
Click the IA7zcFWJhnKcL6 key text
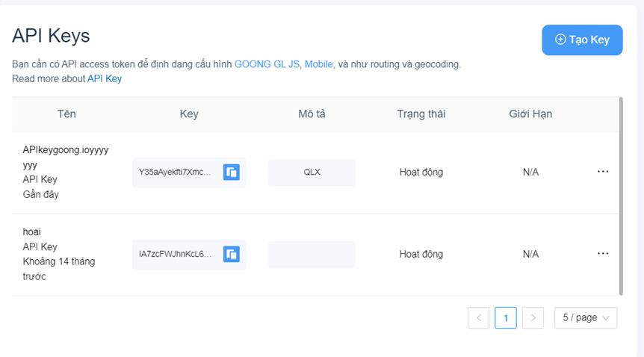pyautogui.click(x=175, y=254)
